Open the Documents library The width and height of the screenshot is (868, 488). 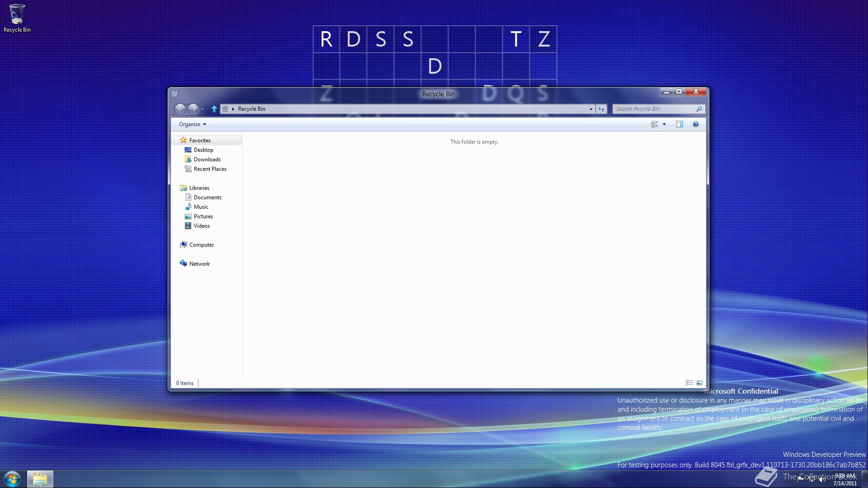[x=208, y=197]
